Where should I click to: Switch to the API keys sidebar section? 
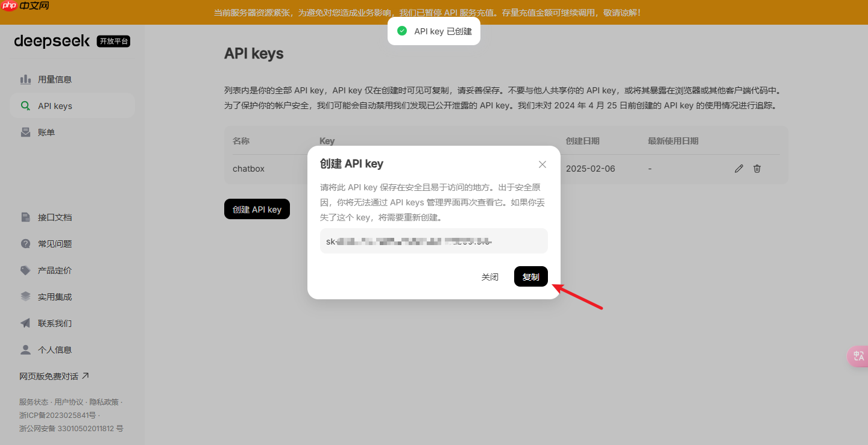point(54,105)
